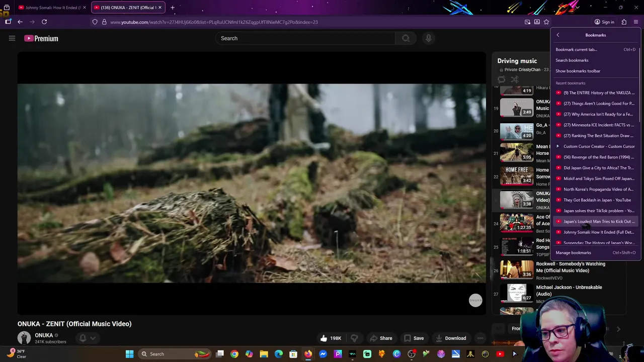Screen dimensions: 644x362
Task: Open Microsoft Edge from taskbar
Action: click(279, 354)
